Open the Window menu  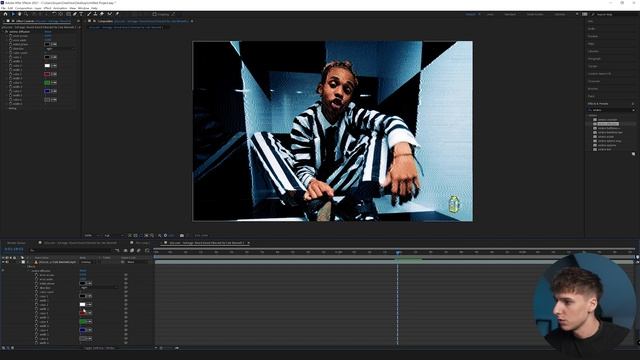(x=83, y=8)
